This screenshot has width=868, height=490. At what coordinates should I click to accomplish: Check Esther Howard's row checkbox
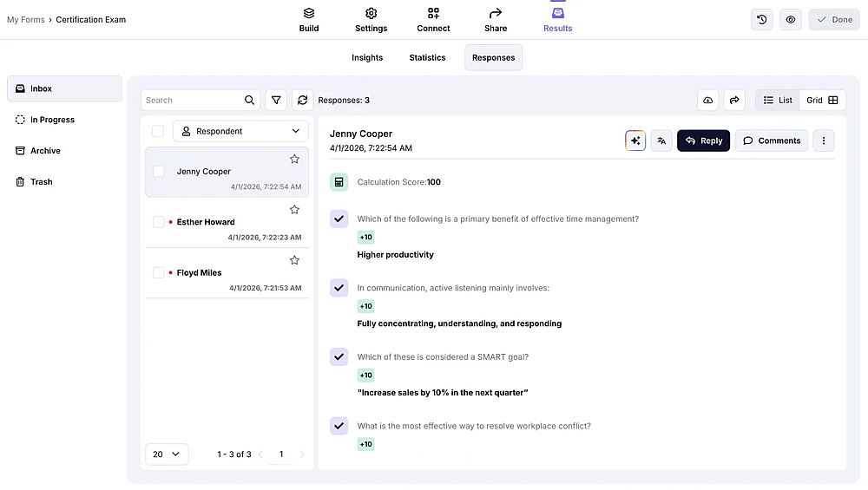pyautogui.click(x=158, y=222)
